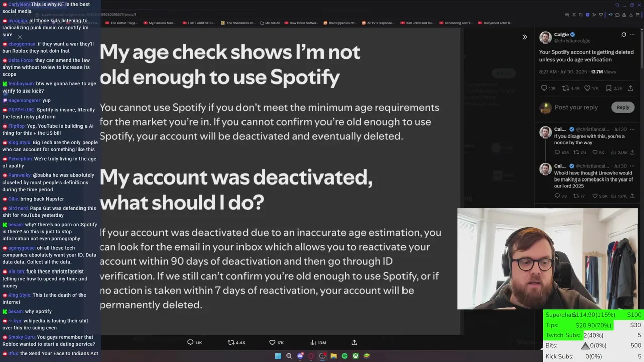The width and height of the screenshot is (644, 362).
Task: Open Windows Start menu
Action: [278, 356]
